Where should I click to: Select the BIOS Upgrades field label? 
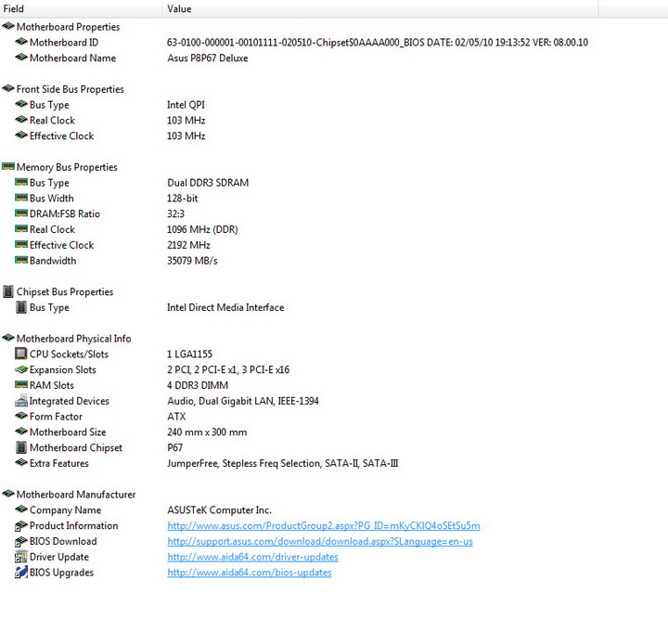(x=61, y=573)
